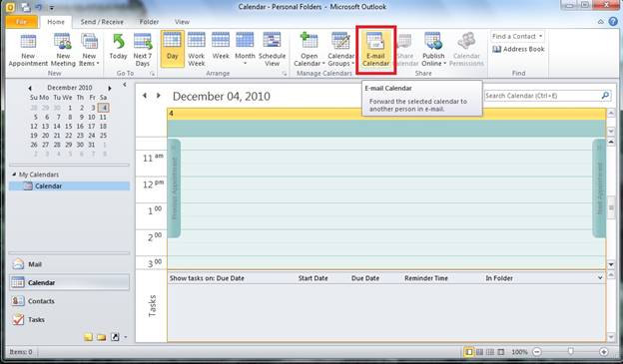Viewport: 623px width, 364px height.
Task: Click in Find a Contact box
Action: (x=517, y=36)
